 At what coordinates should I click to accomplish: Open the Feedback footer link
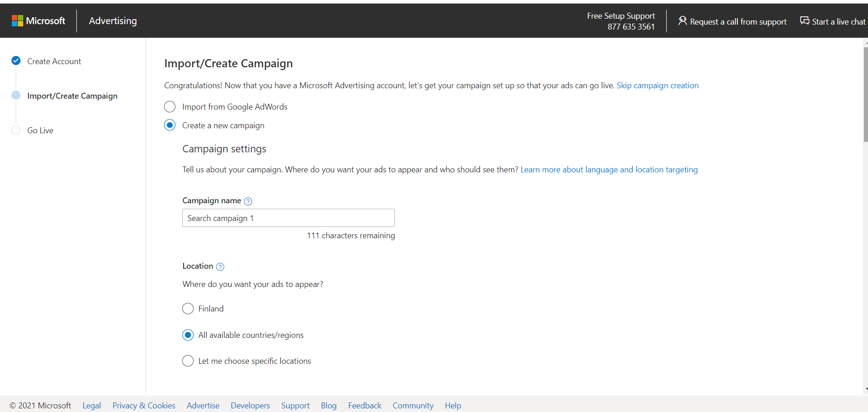coord(365,406)
